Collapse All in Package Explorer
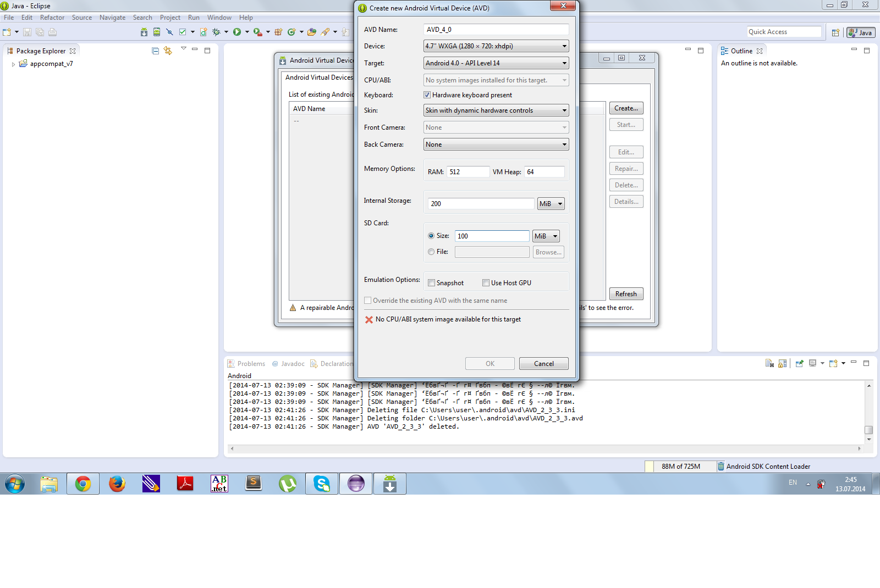The image size is (880, 588). tap(155, 51)
